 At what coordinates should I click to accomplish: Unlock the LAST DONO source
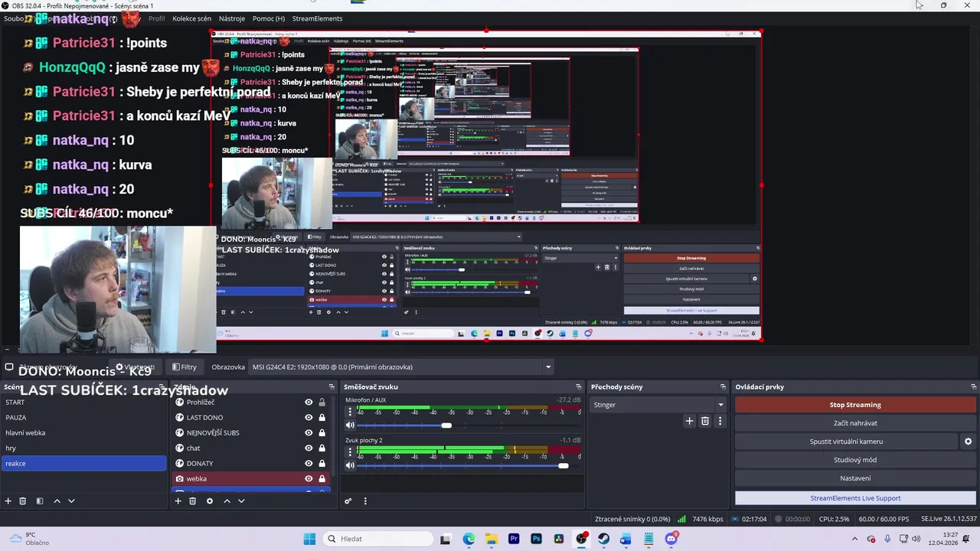click(x=322, y=417)
